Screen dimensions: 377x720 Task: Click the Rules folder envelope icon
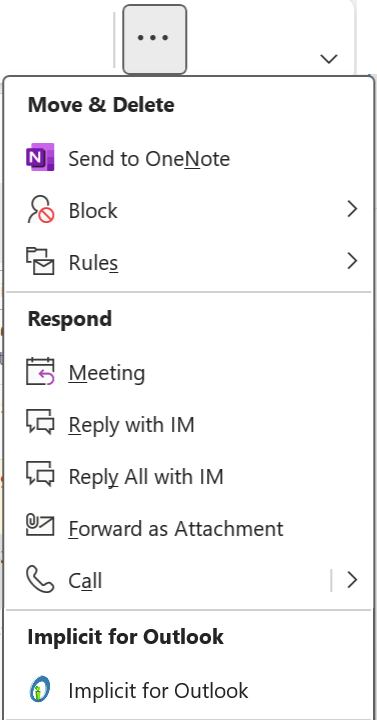pyautogui.click(x=40, y=262)
